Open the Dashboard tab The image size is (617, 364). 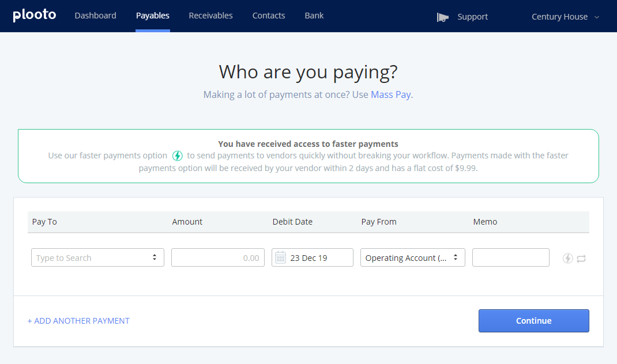(x=95, y=16)
